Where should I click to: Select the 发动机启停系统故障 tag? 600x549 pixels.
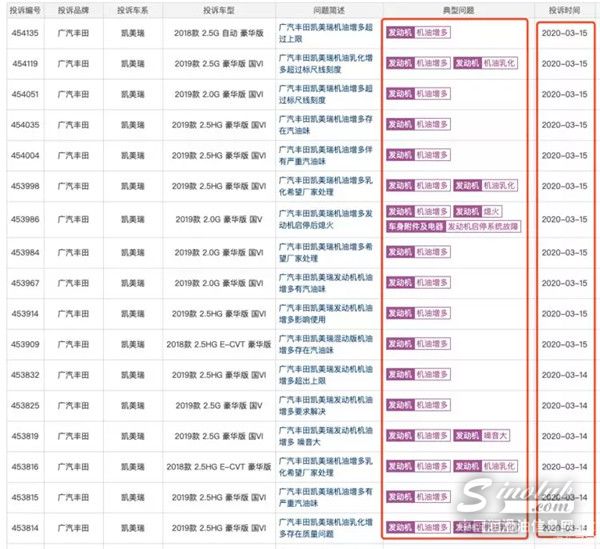tap(483, 226)
